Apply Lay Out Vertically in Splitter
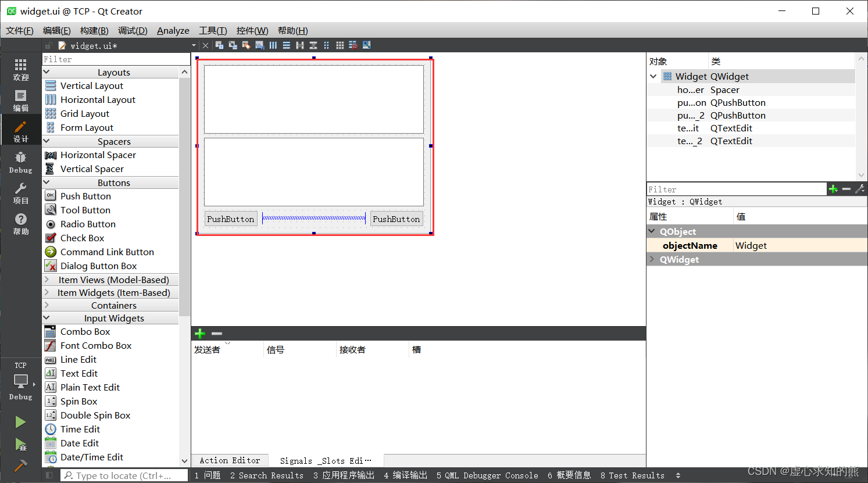Image resolution: width=868 pixels, height=483 pixels. (313, 45)
